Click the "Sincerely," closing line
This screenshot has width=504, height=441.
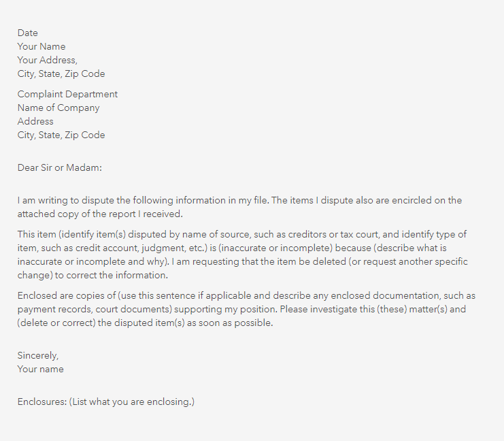(39, 355)
